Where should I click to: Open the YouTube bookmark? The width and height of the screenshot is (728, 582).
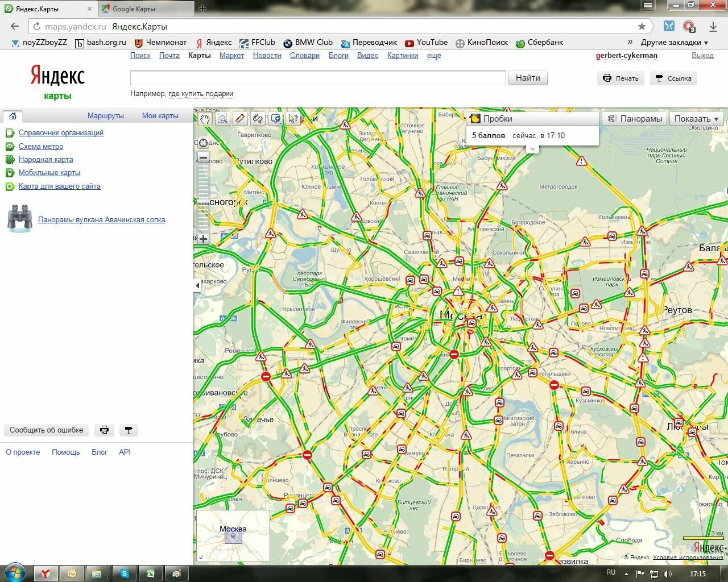click(x=426, y=43)
